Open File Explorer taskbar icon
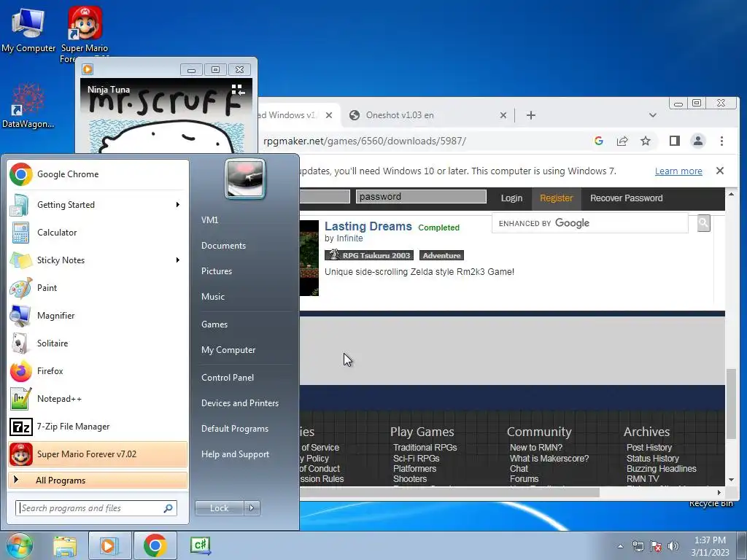The width and height of the screenshot is (747, 560). point(65,545)
